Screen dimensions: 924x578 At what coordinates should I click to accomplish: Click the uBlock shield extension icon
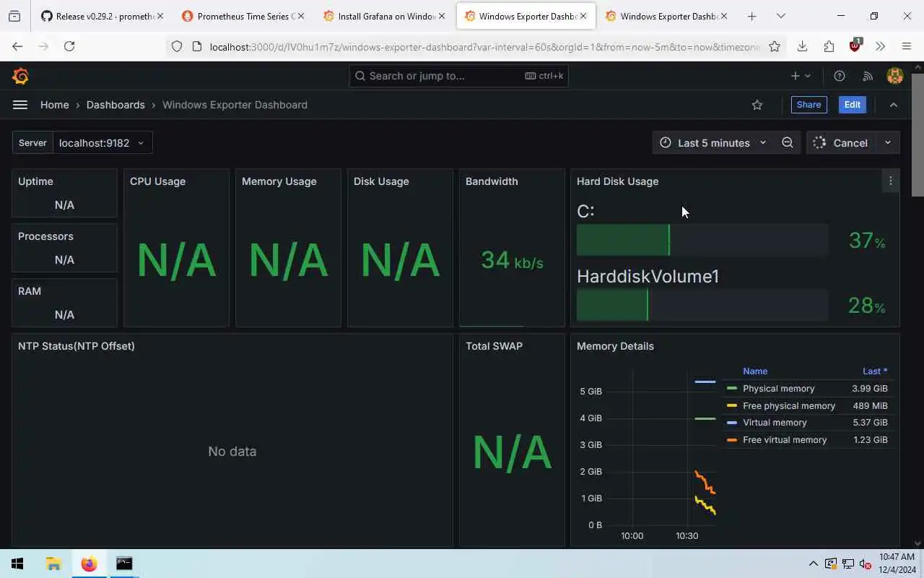pos(855,46)
